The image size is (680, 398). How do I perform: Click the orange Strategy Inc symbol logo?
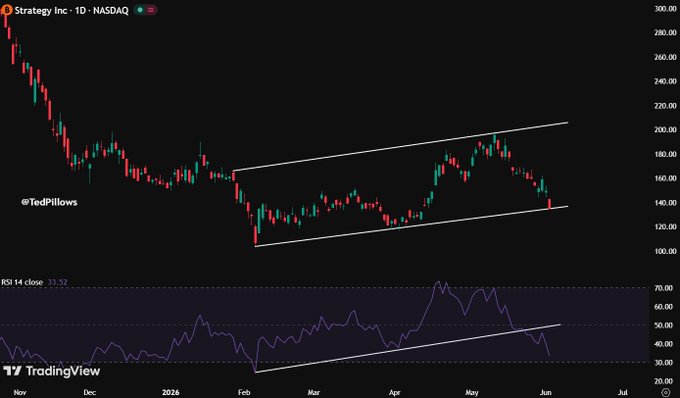(x=7, y=10)
